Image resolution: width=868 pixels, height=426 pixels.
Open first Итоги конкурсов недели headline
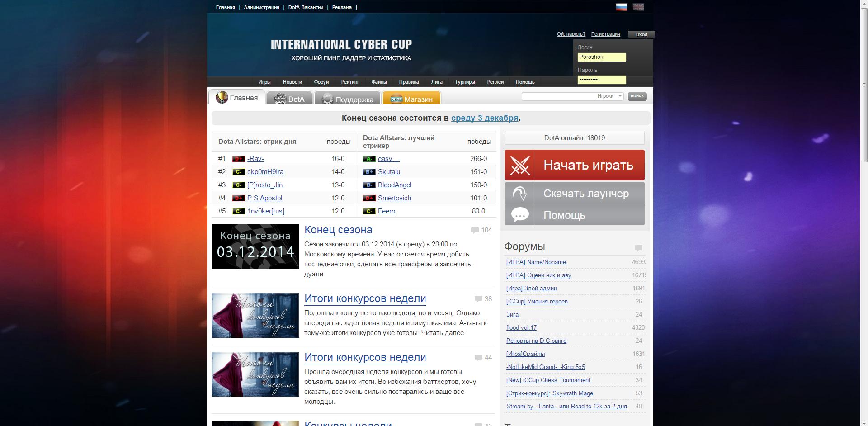click(365, 298)
